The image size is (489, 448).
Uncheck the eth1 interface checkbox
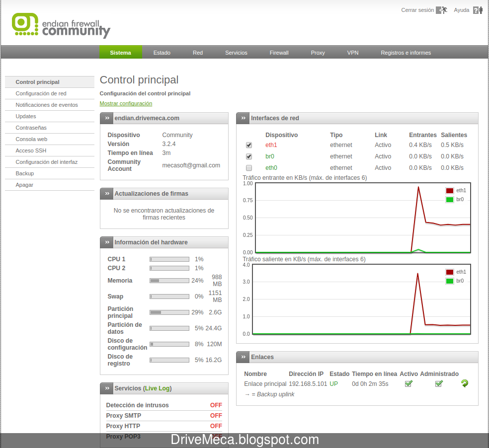point(249,145)
